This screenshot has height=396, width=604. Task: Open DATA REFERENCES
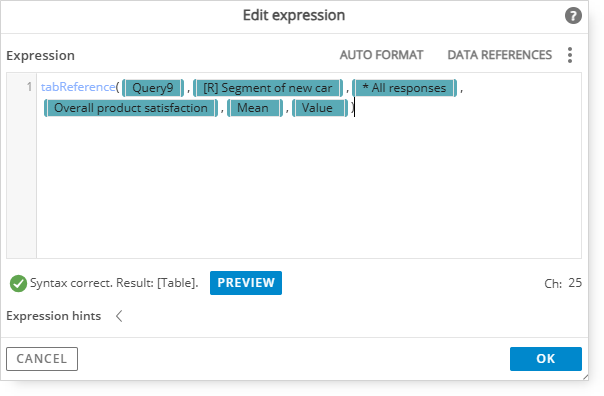point(500,55)
